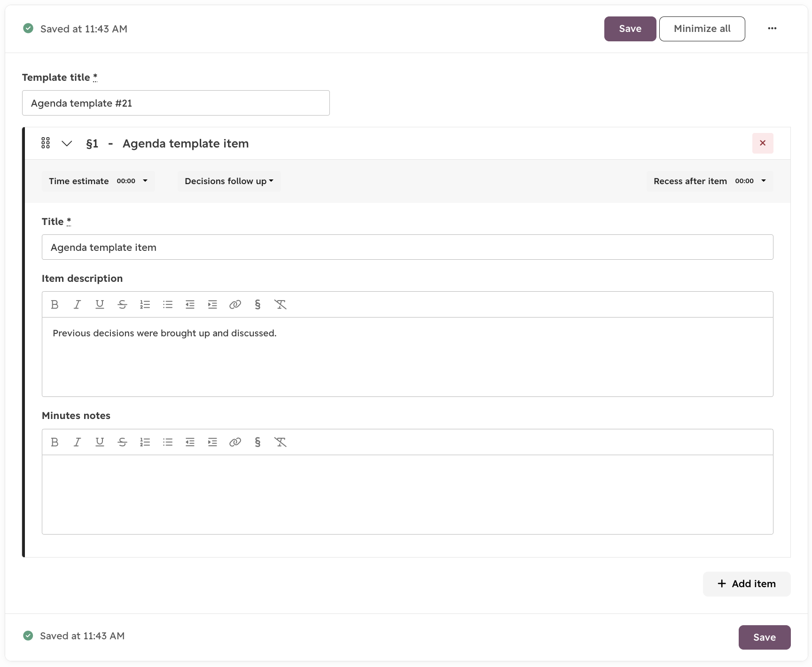812x667 pixels.
Task: Click Italic in Minutes notes toolbar
Action: pos(77,442)
